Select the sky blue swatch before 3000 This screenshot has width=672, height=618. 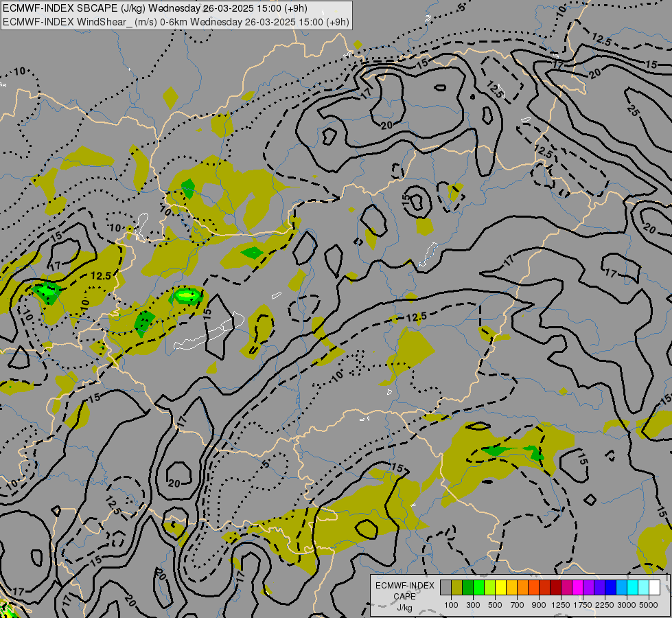click(622, 588)
